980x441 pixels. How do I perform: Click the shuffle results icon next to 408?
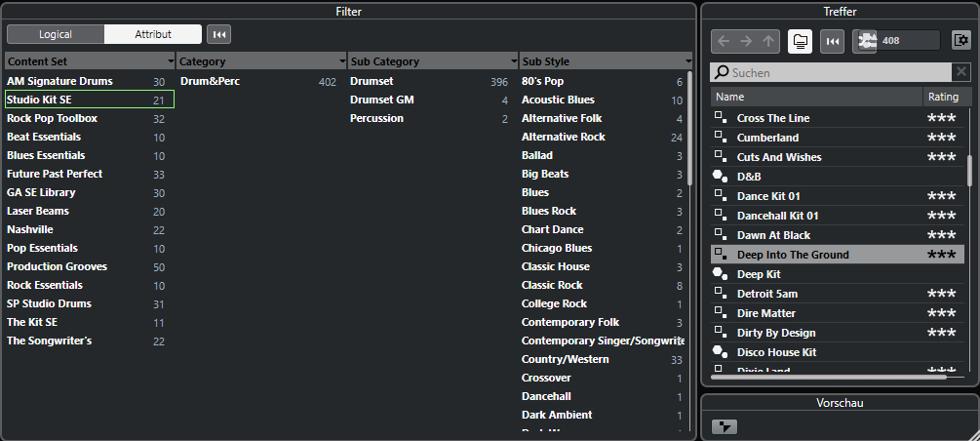pyautogui.click(x=865, y=40)
